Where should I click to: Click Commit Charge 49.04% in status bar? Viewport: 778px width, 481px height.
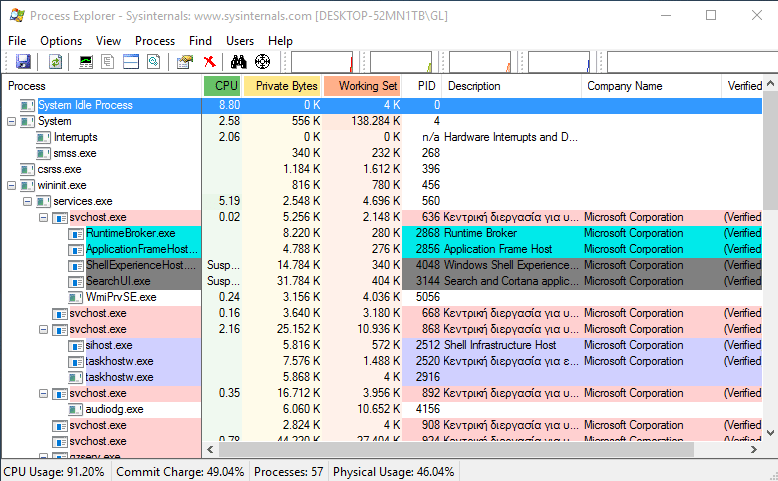180,472
